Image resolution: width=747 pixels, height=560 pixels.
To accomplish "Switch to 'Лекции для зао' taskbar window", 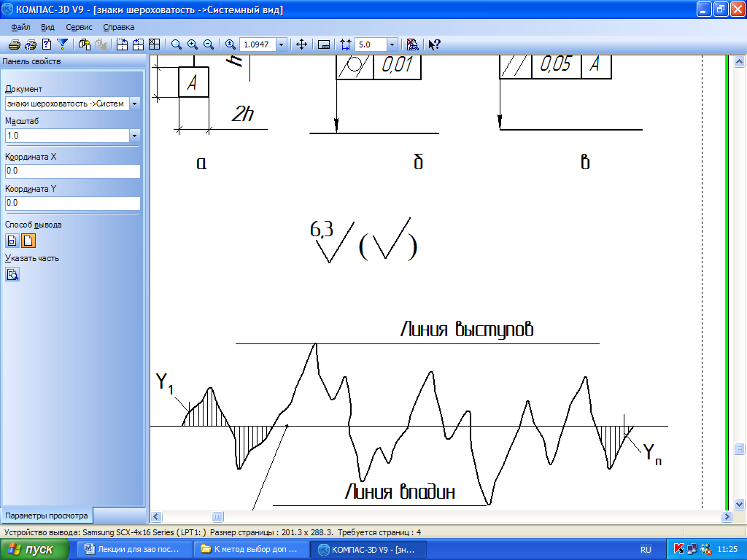I will (136, 550).
